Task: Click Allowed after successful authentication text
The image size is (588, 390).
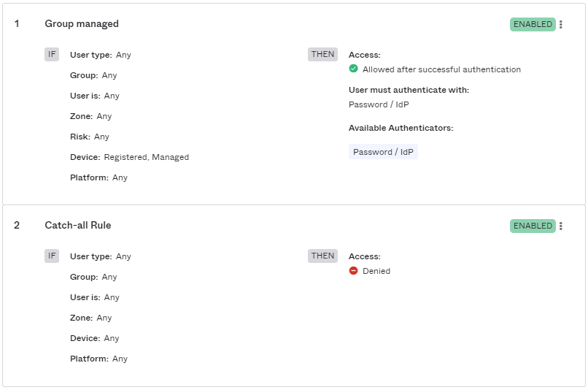Action: (441, 69)
